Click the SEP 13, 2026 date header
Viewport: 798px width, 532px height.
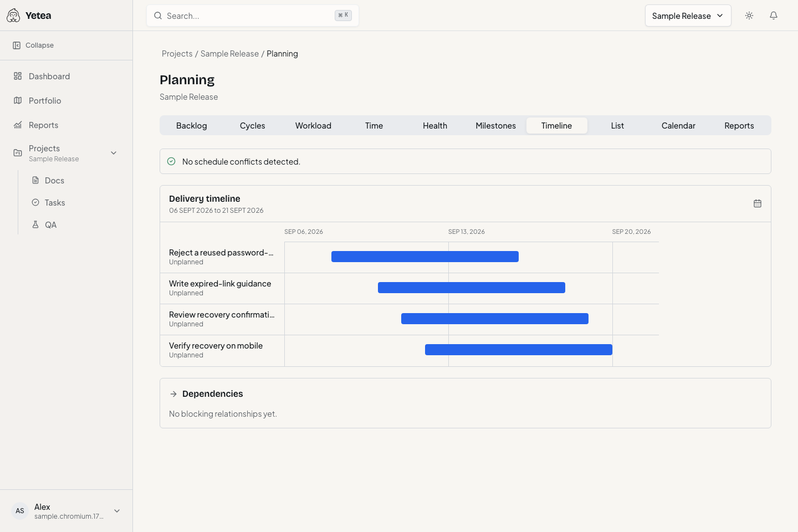pos(467,232)
